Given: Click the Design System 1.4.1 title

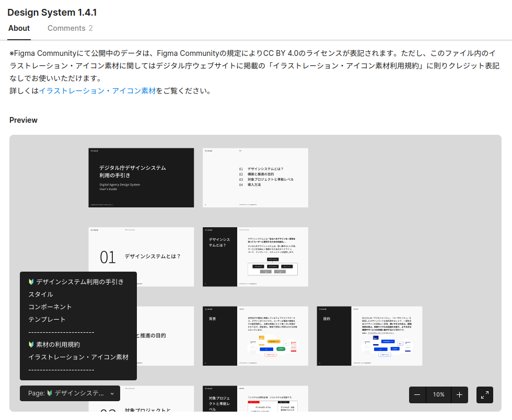Looking at the screenshot, I should [x=52, y=13].
